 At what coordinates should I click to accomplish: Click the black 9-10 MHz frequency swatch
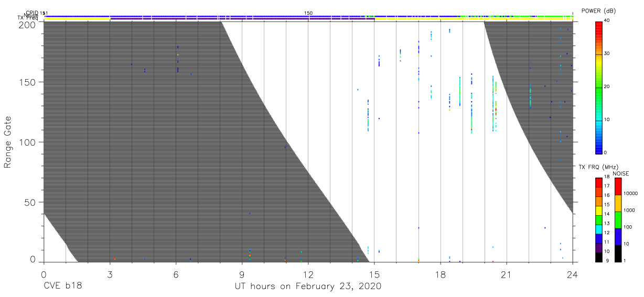(x=599, y=257)
